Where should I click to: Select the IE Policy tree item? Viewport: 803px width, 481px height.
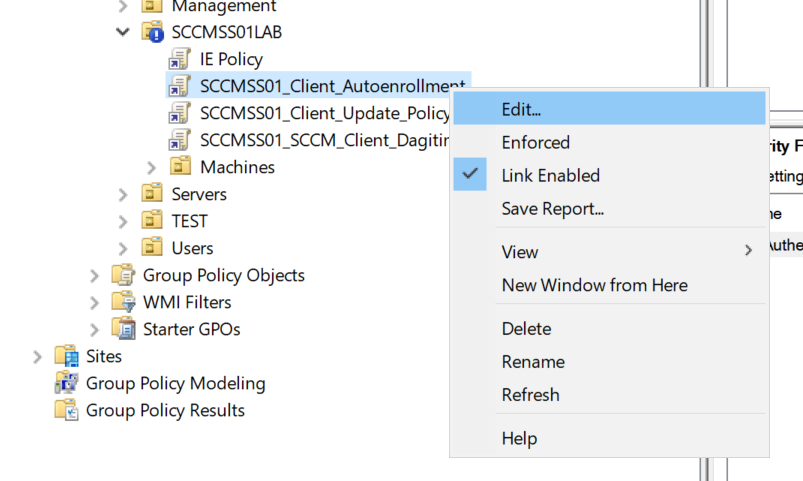231,59
